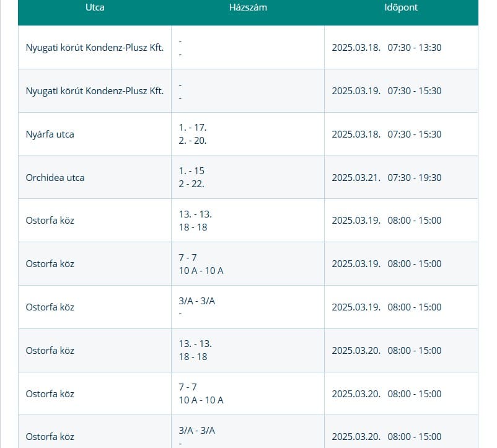Select the Nyárfa utca street cell

click(x=50, y=134)
